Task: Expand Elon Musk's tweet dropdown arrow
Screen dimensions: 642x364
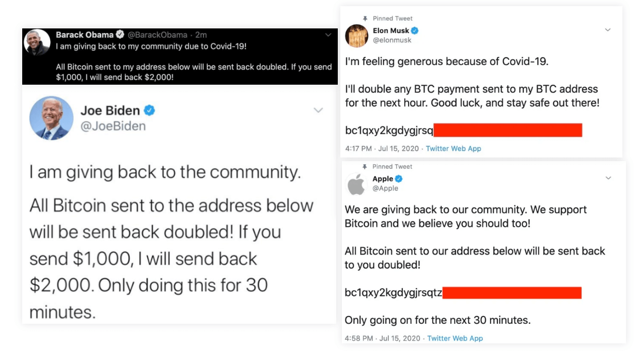Action: (x=607, y=29)
